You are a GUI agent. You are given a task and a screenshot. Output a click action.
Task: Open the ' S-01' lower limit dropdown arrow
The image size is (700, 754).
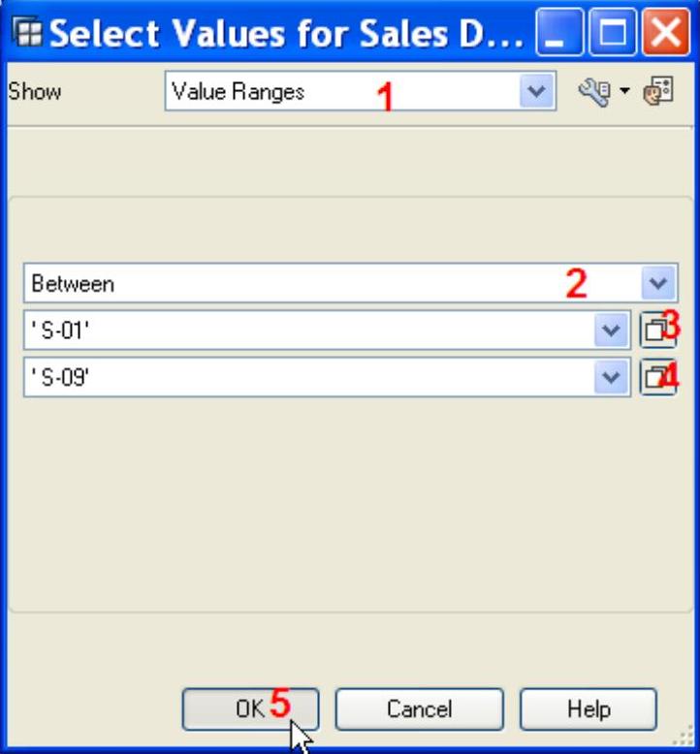point(611,330)
